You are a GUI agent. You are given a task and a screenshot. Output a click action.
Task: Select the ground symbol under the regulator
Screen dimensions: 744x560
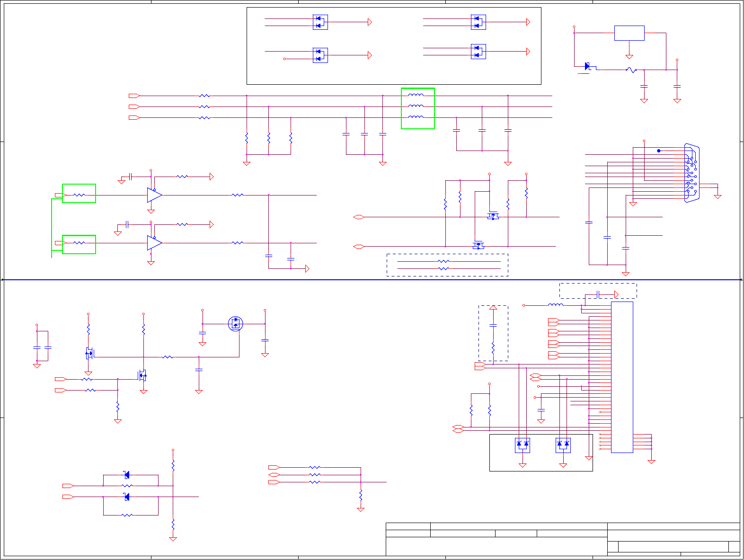[x=629, y=57]
